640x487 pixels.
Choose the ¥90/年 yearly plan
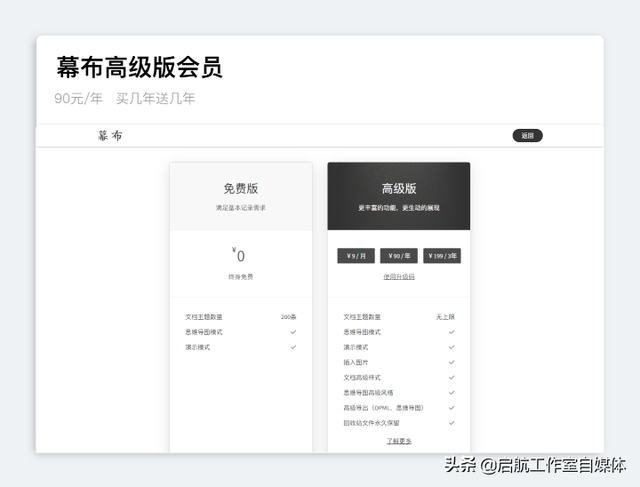coord(398,256)
